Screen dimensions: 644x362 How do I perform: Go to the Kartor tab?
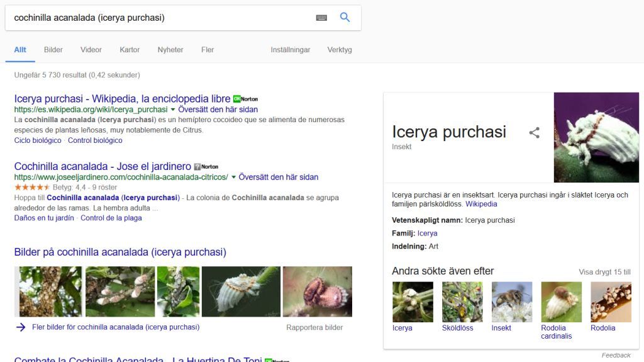130,50
